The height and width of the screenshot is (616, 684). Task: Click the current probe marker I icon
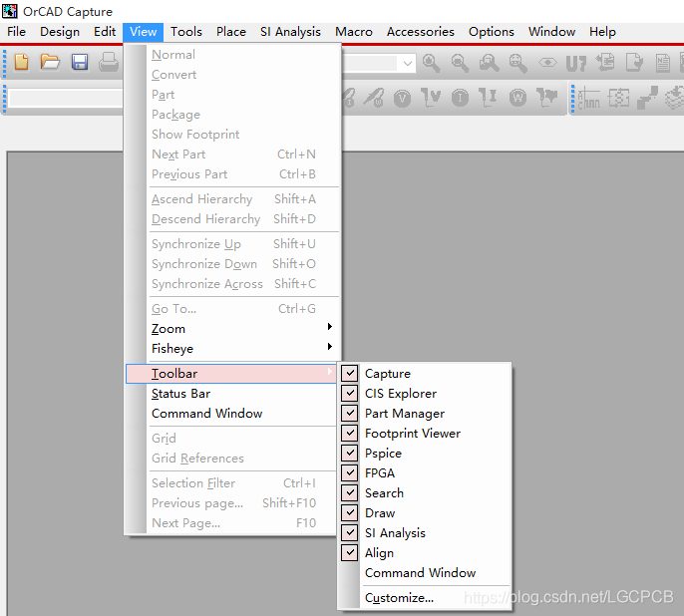(x=489, y=98)
